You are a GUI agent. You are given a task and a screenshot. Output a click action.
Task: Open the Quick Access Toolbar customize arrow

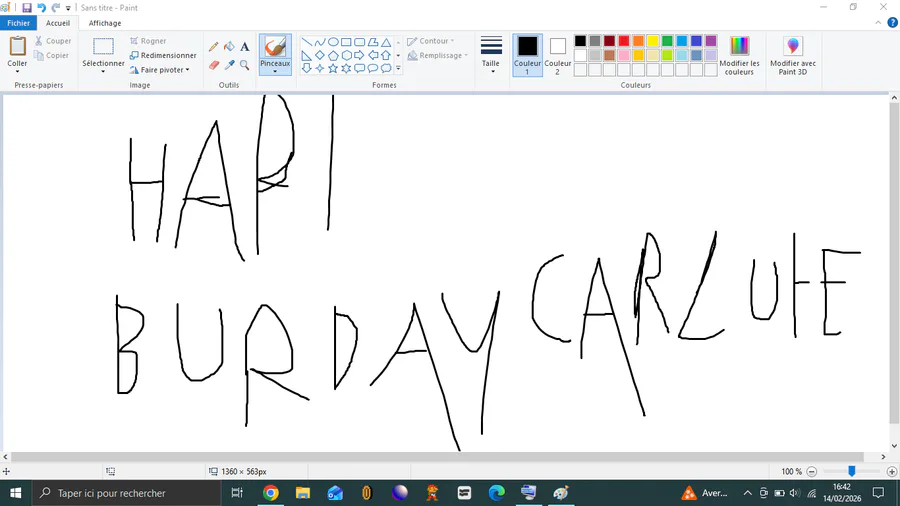pyautogui.click(x=68, y=8)
